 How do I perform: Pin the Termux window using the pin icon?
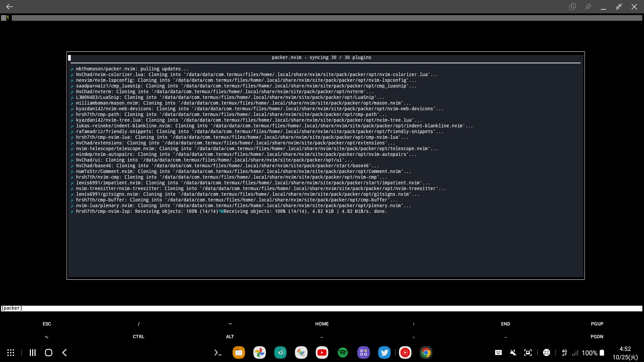[588, 6]
